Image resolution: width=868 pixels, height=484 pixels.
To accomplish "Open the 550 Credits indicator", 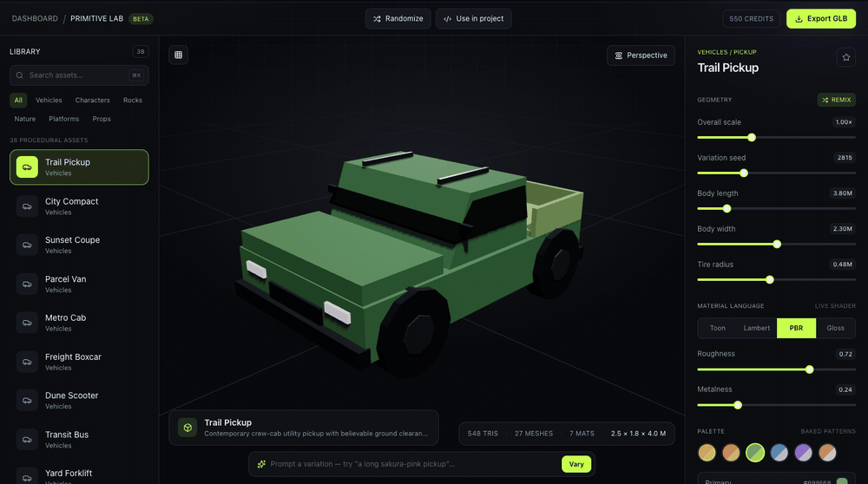I will pyautogui.click(x=751, y=19).
